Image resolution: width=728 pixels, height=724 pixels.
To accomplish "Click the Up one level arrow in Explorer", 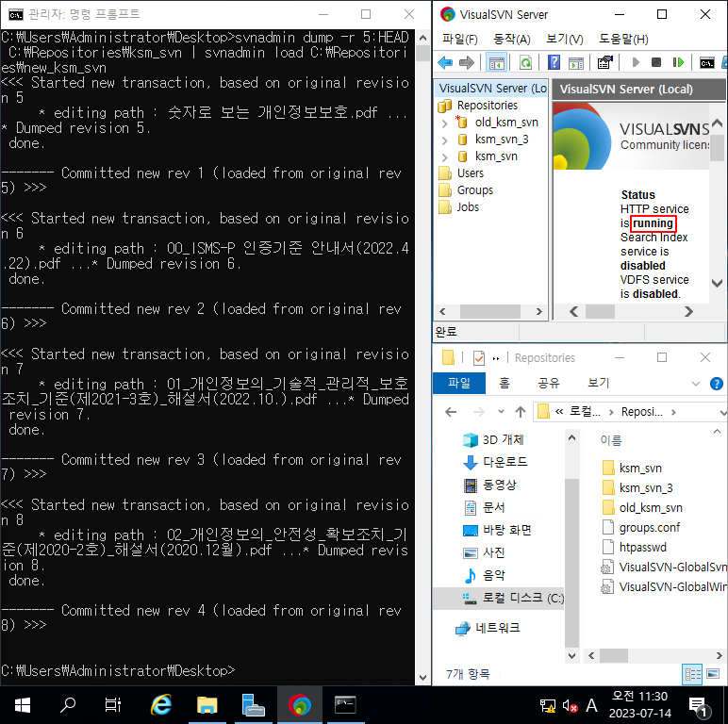I will tap(520, 412).
